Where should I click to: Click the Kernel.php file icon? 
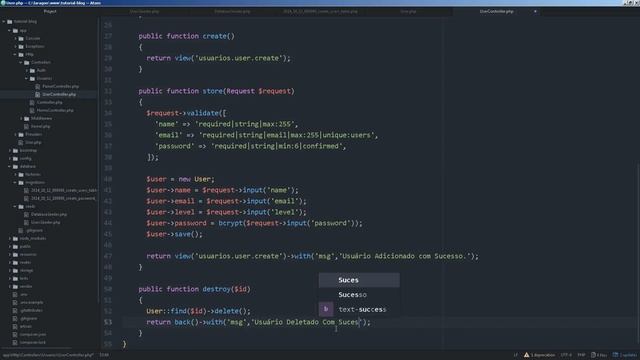pos(26,127)
